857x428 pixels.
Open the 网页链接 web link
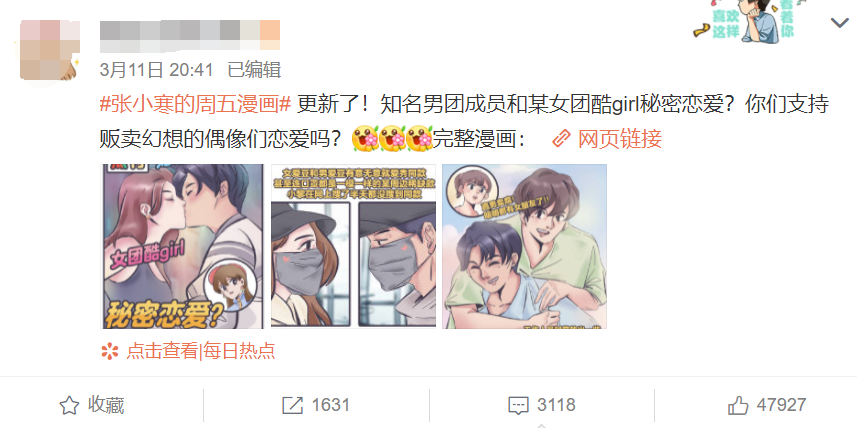tap(620, 138)
